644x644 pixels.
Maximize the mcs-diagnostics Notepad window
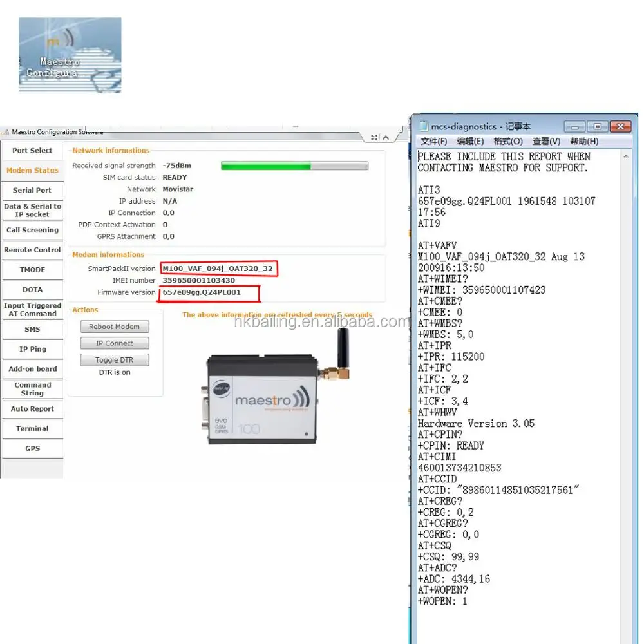(x=597, y=126)
